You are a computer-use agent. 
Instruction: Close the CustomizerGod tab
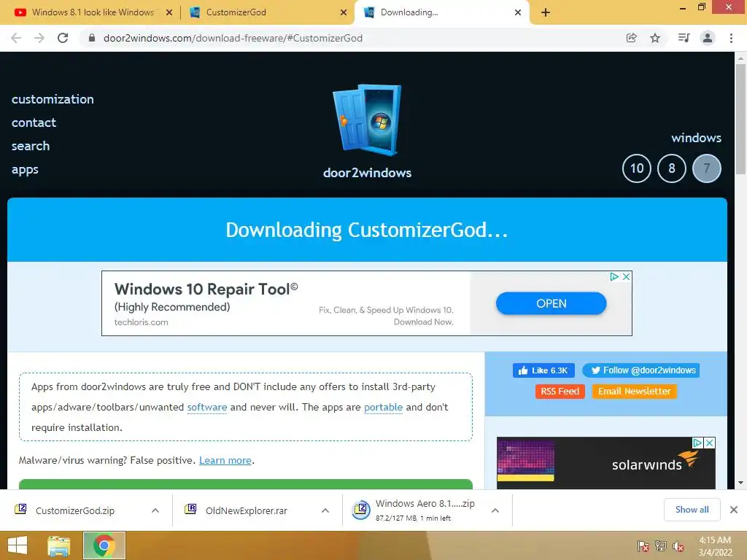pos(344,12)
